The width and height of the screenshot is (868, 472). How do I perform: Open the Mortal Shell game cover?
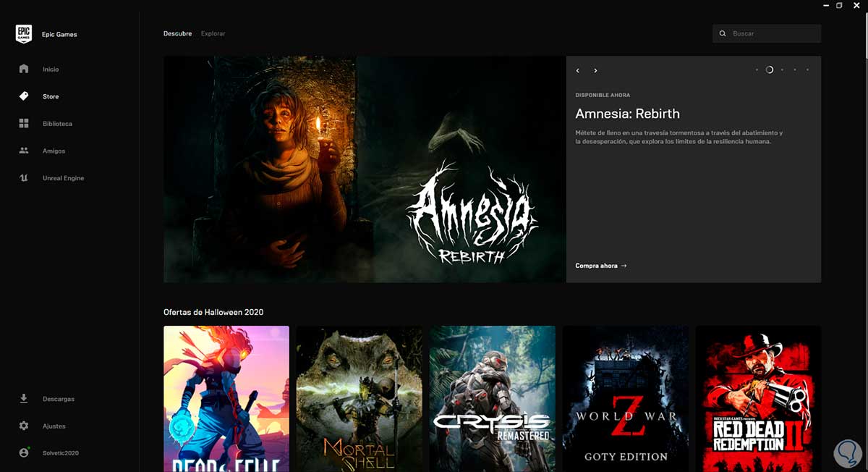point(359,399)
